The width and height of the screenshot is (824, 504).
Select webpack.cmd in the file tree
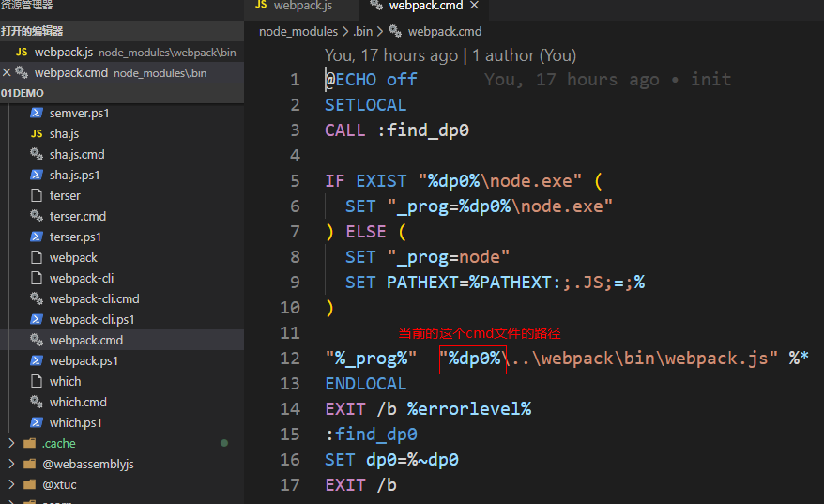[122, 340]
